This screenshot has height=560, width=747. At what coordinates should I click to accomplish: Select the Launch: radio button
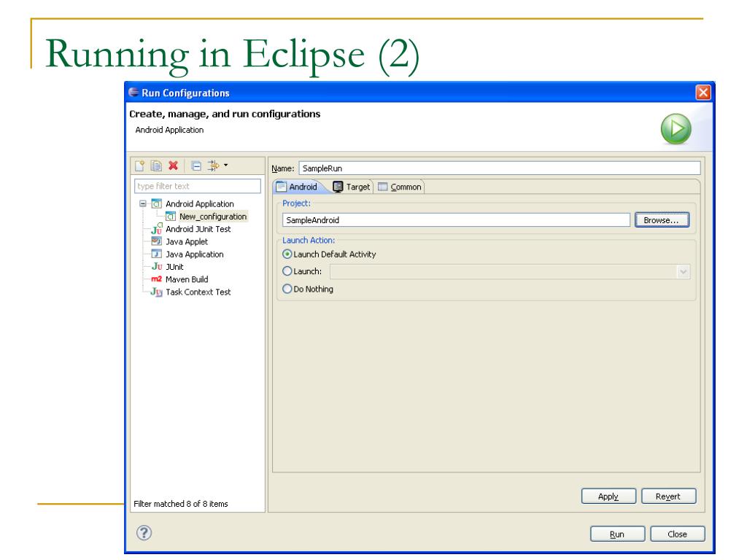[287, 271]
